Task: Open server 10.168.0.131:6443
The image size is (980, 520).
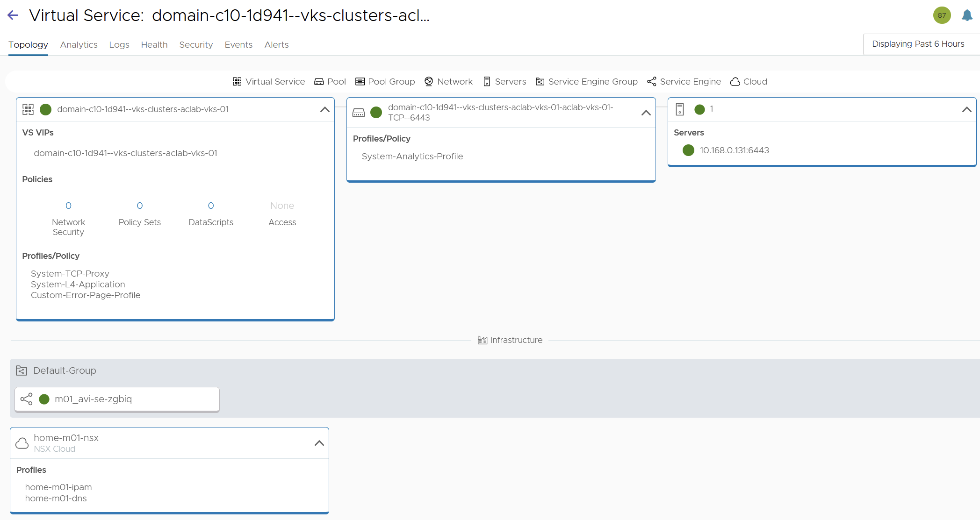Action: pyautogui.click(x=734, y=150)
